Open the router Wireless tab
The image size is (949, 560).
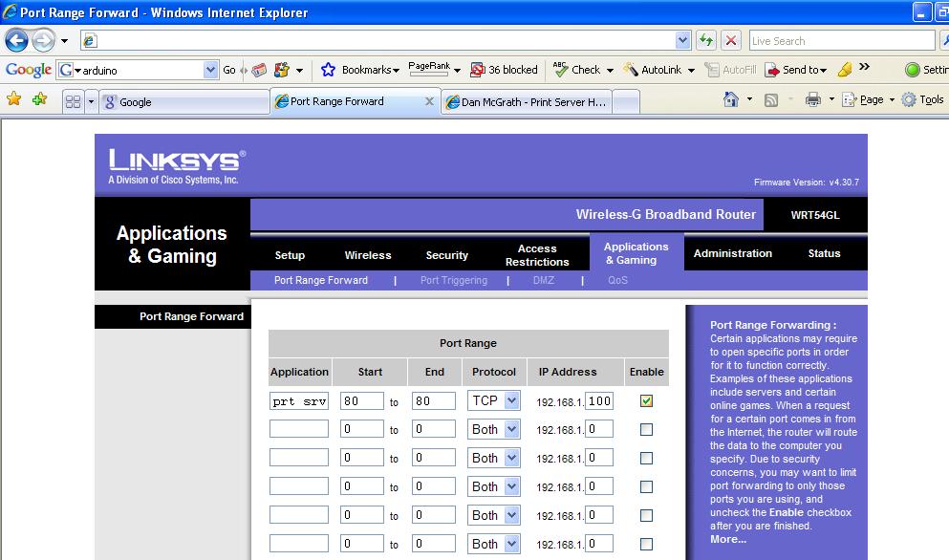point(368,255)
